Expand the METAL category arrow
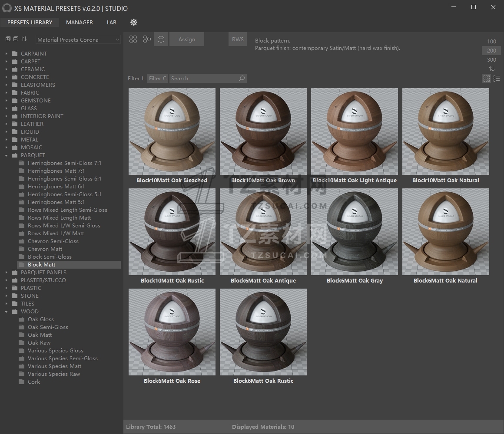 point(7,140)
